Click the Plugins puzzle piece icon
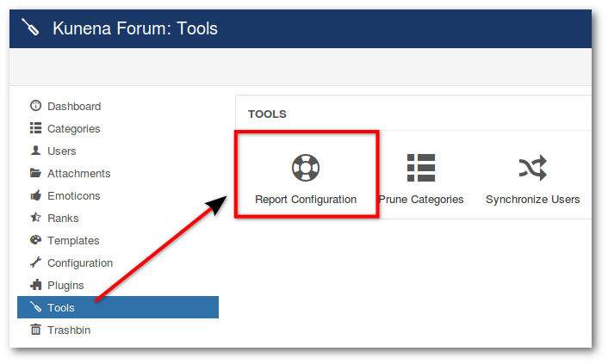Screen dimensions: 608x364 tap(35, 285)
